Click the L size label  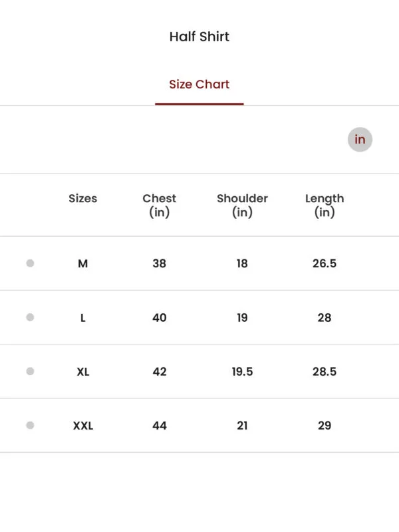[x=82, y=318]
